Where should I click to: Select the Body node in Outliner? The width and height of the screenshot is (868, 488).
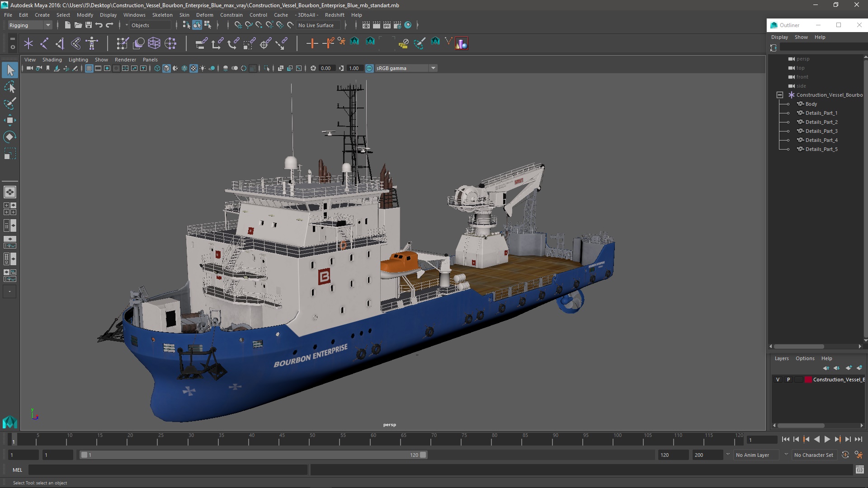(x=811, y=104)
